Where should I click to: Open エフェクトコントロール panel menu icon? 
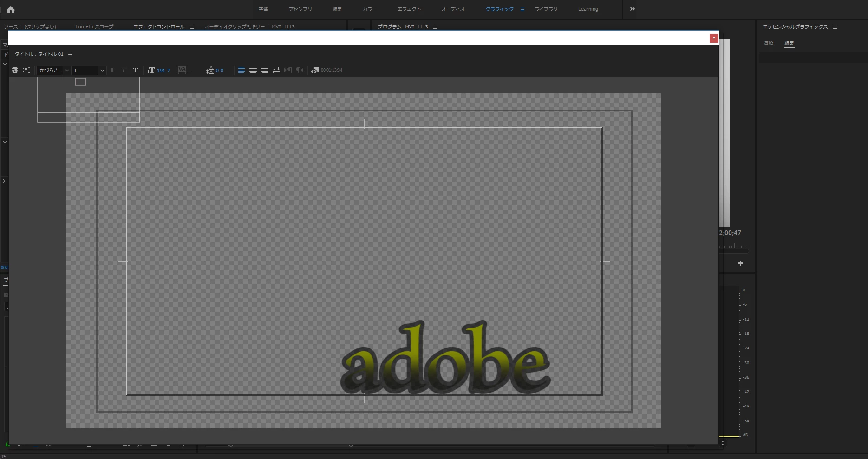pyautogui.click(x=192, y=27)
